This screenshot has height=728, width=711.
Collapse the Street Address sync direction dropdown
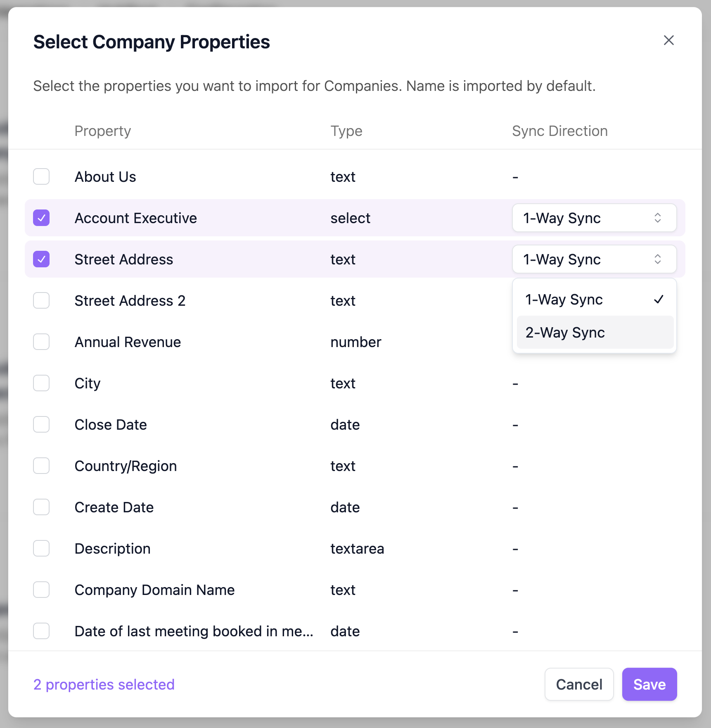(594, 259)
